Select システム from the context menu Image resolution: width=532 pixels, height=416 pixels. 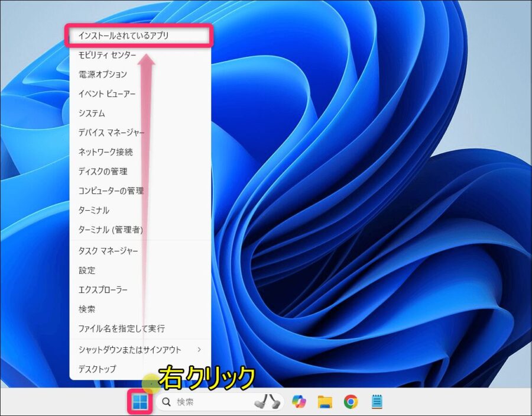pyautogui.click(x=92, y=113)
